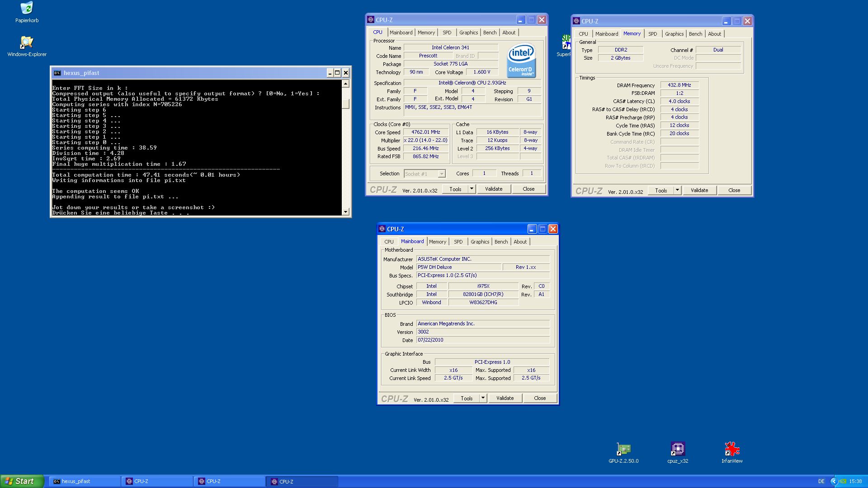Click the DE language indicator in tray
This screenshot has height=488, width=868.
click(x=821, y=481)
